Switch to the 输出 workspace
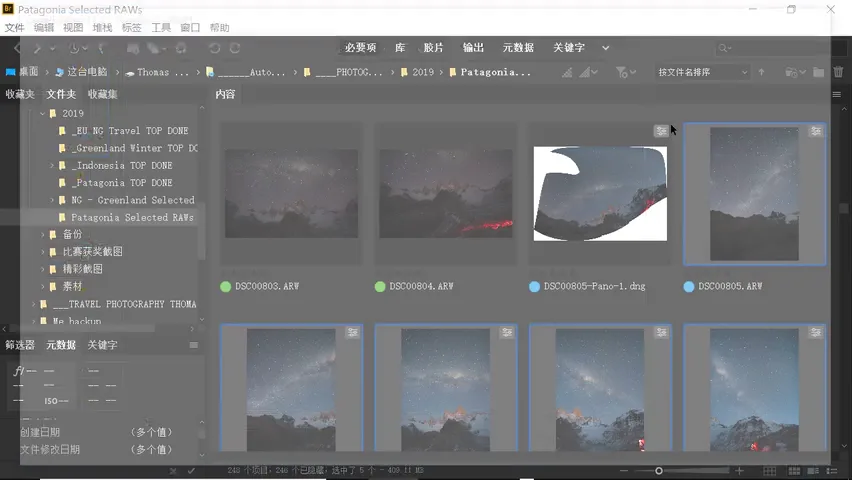This screenshot has width=852, height=480. 473,48
